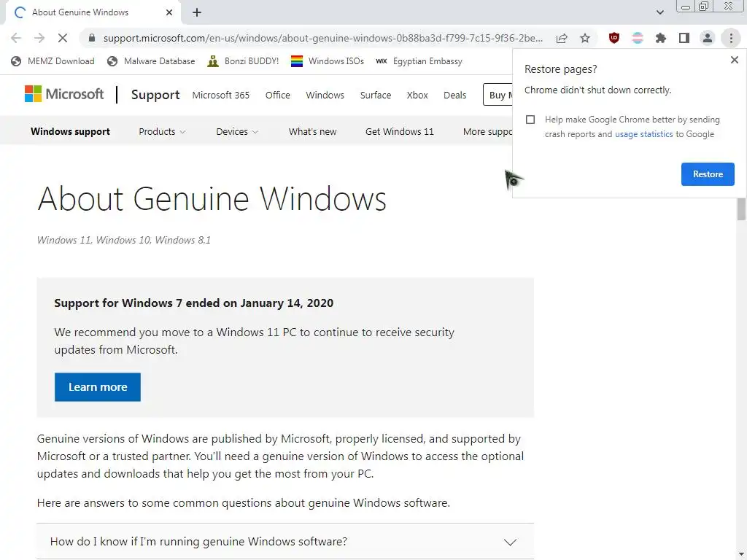Open a new tab with the plus button
This screenshot has height=560, width=747.
coord(197,12)
